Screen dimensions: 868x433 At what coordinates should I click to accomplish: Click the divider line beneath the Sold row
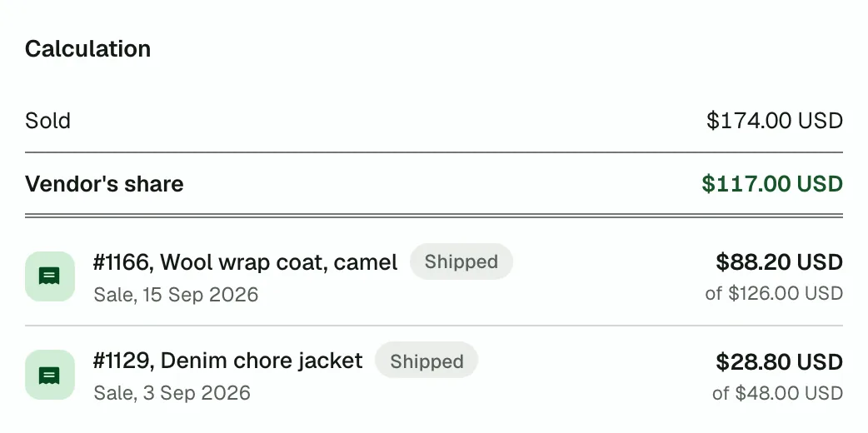(x=434, y=152)
